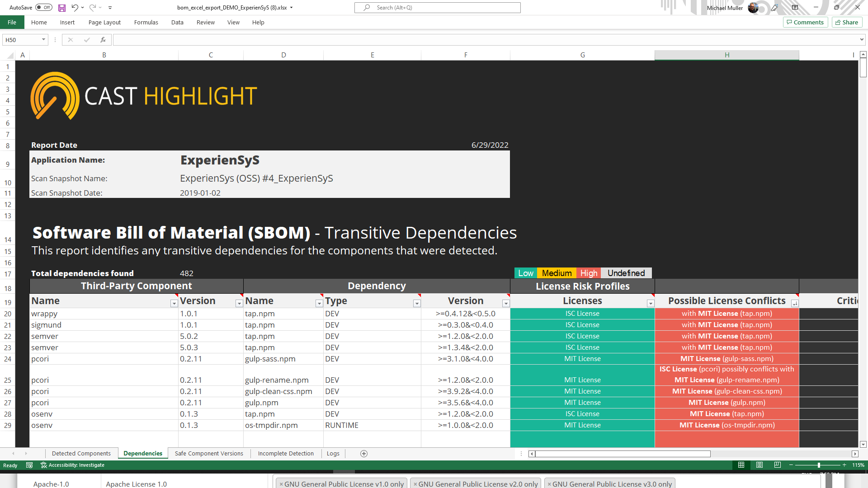Click Accessibility: Investigate in status bar
The height and width of the screenshot is (488, 868).
(x=72, y=465)
